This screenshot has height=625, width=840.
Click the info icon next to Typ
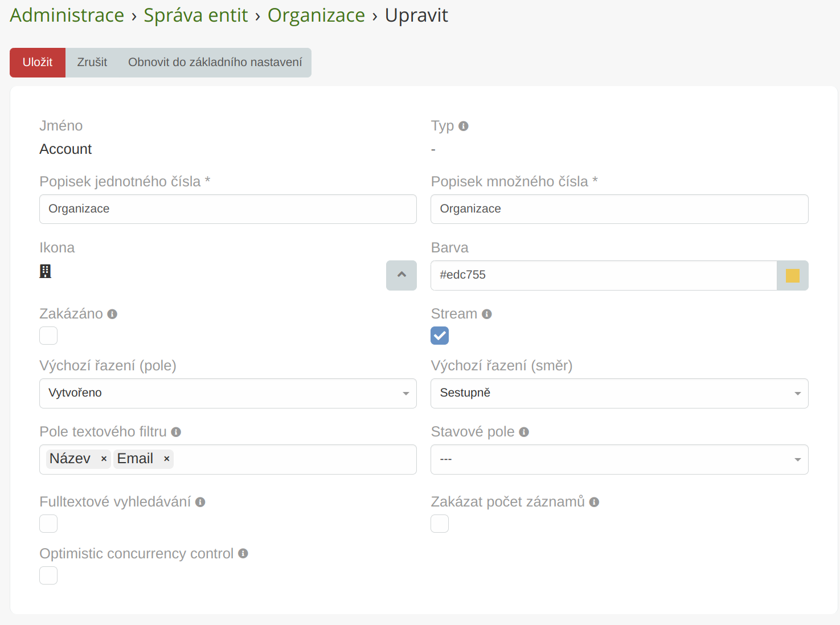(x=464, y=125)
